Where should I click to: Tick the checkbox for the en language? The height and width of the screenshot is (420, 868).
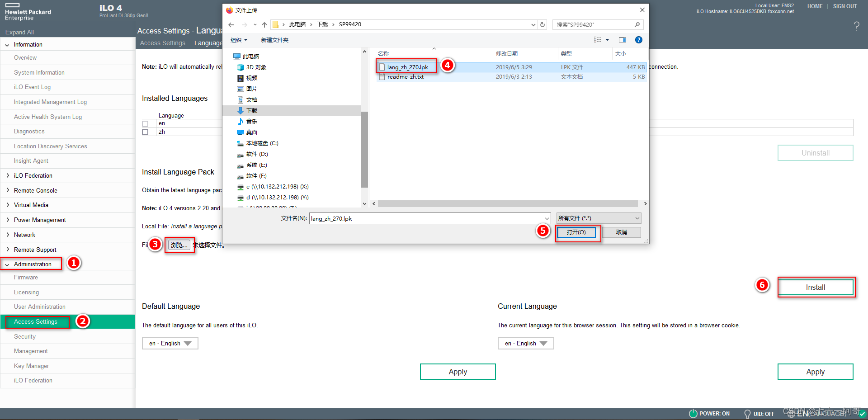coord(145,123)
